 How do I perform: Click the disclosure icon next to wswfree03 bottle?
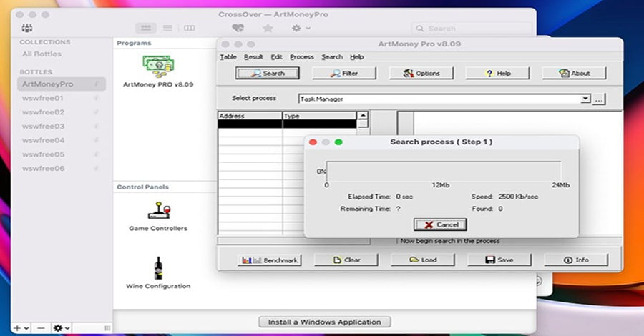click(96, 126)
